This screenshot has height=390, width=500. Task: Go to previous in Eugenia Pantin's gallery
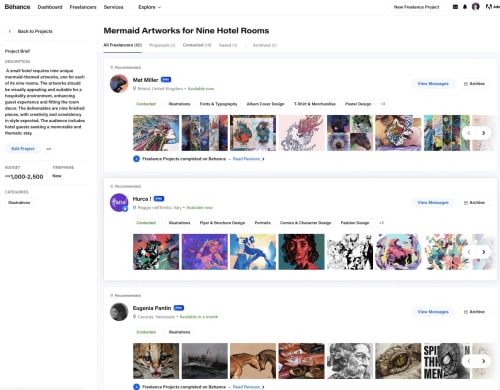tap(469, 361)
